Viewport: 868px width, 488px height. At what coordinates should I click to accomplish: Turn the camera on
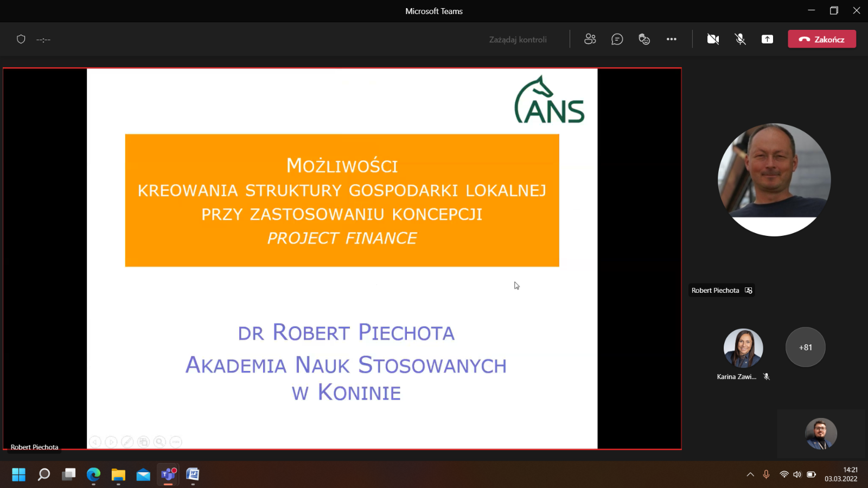[713, 39]
